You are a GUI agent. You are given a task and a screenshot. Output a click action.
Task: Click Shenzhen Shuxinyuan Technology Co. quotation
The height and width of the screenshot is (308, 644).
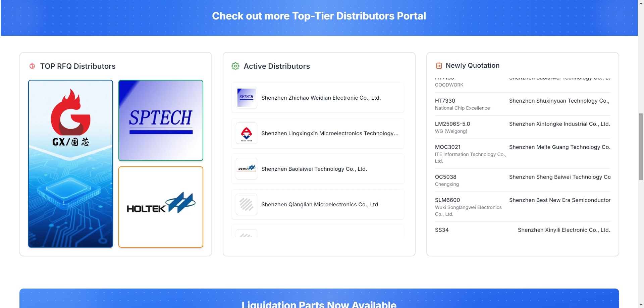pyautogui.click(x=559, y=101)
